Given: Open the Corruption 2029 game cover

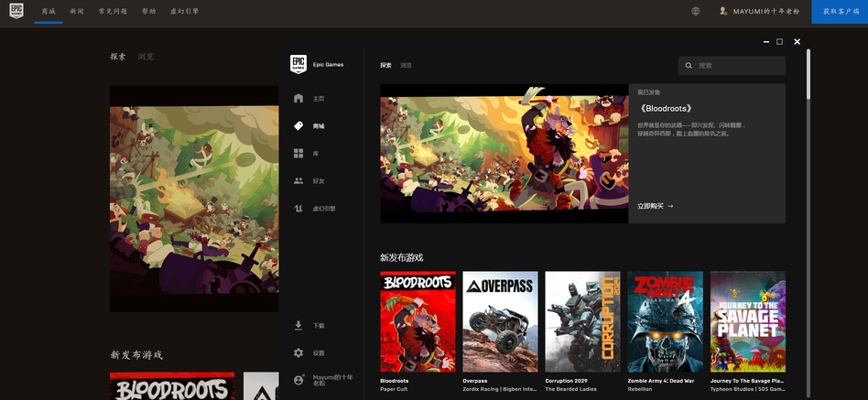Looking at the screenshot, I should (583, 321).
